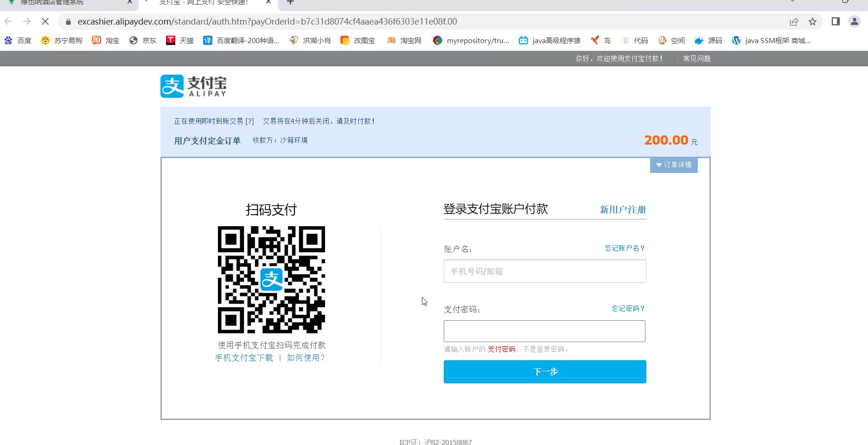This screenshot has height=445, width=868.
Task: Click the ICP证 沪B2-20150087 footer text
Action: [435, 442]
